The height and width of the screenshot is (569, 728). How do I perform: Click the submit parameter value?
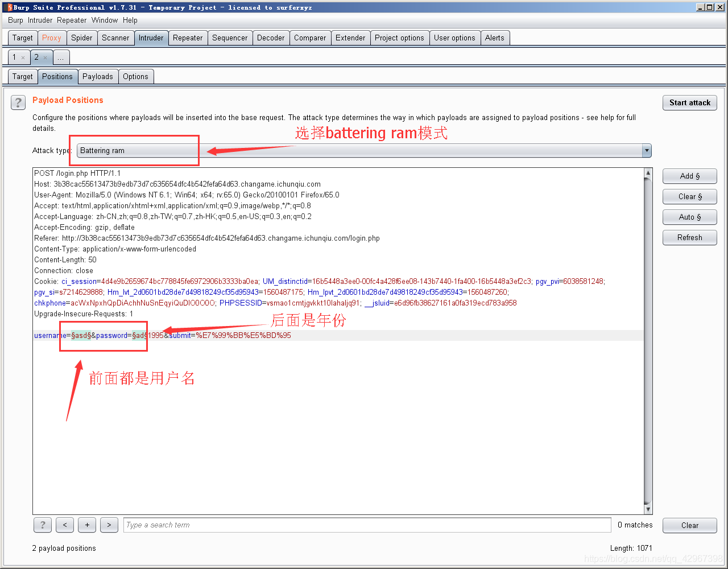click(243, 335)
